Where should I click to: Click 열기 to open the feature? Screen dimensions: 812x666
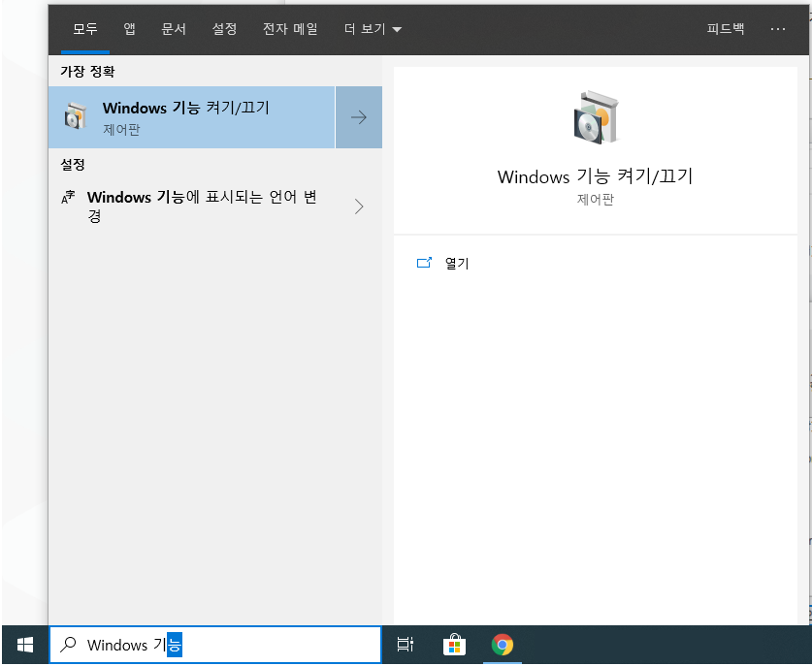point(457,264)
